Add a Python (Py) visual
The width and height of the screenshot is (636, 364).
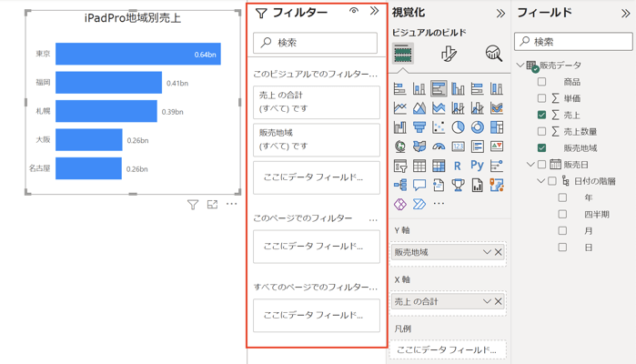point(477,165)
